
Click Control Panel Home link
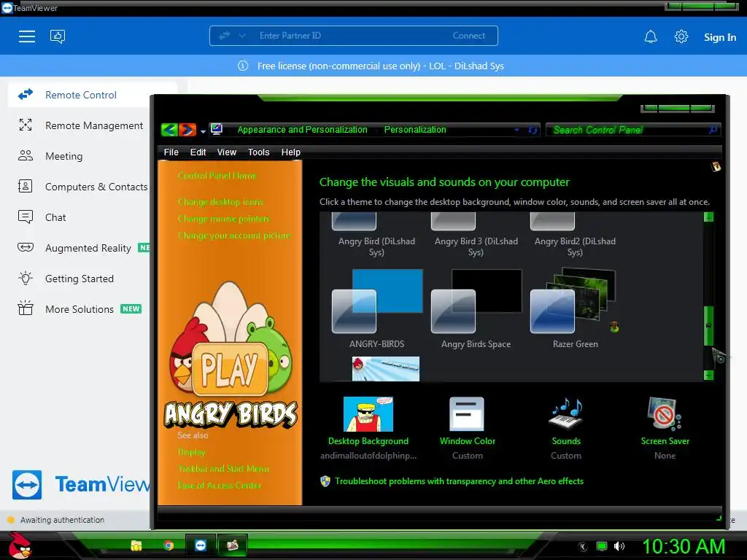[x=217, y=176]
